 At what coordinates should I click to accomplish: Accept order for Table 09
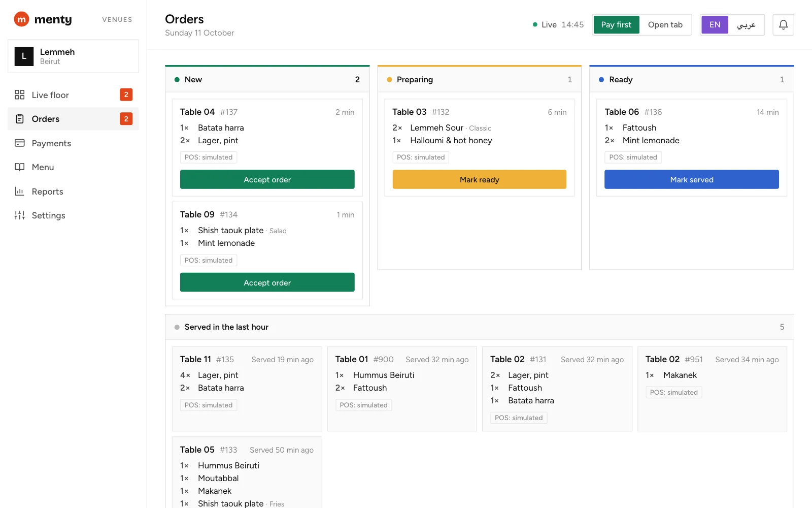tap(267, 282)
